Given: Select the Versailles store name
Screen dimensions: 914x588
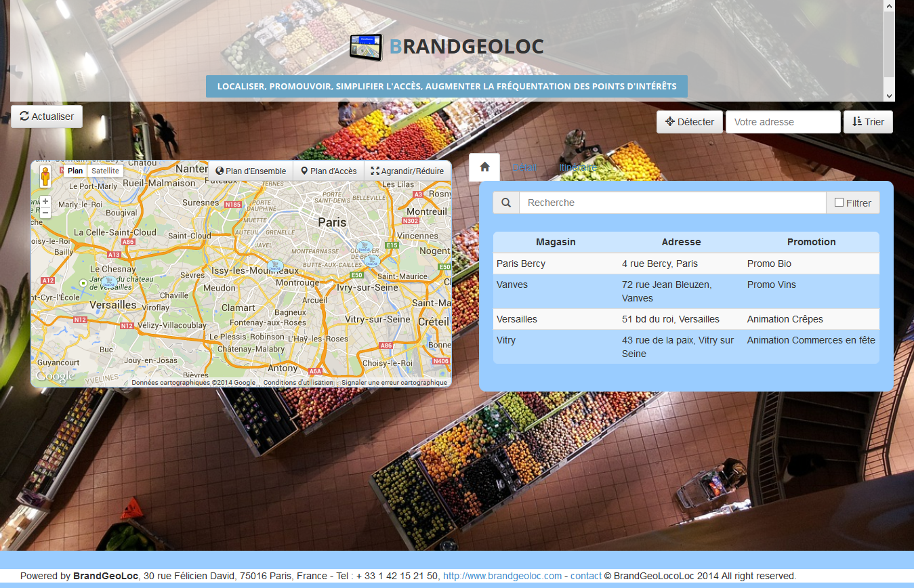Looking at the screenshot, I should click(x=517, y=319).
